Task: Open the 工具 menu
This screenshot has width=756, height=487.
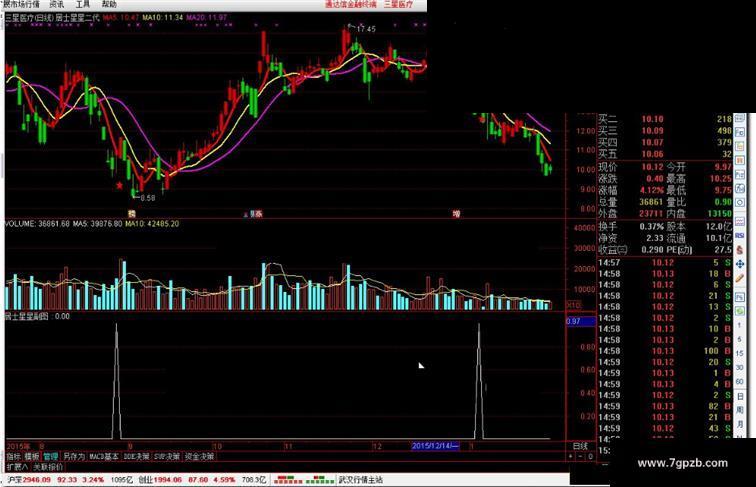Action: click(82, 4)
